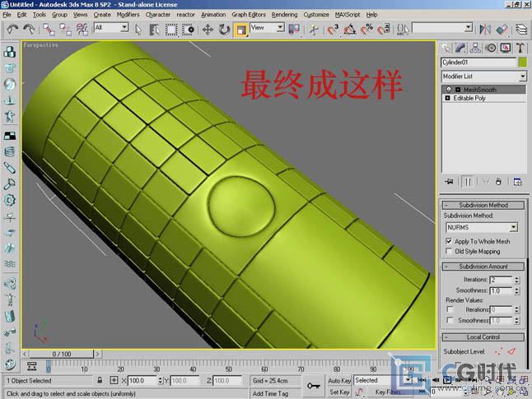Click the Redo arrow icon

tap(29, 30)
